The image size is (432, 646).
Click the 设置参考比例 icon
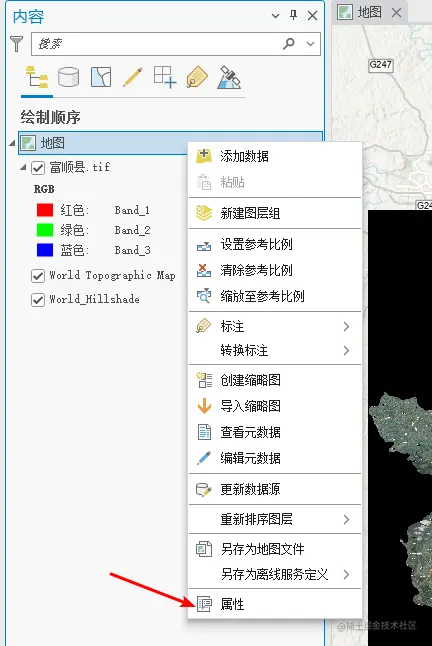point(204,246)
